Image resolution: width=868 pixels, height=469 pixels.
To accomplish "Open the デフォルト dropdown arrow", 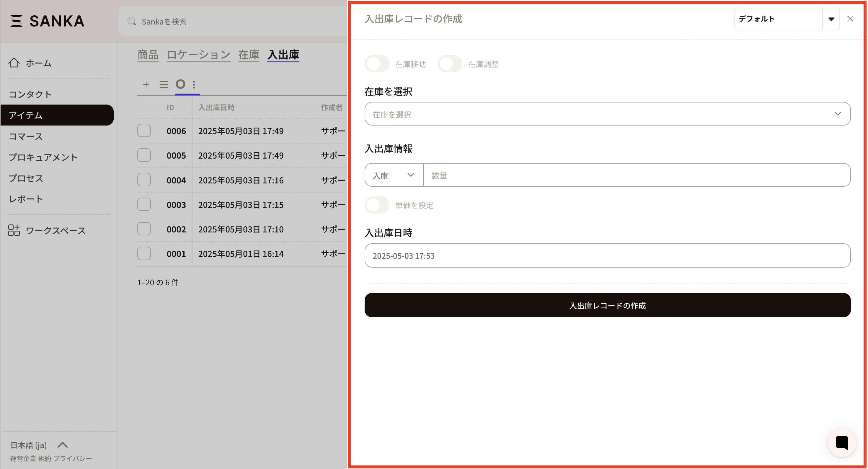I will click(831, 19).
